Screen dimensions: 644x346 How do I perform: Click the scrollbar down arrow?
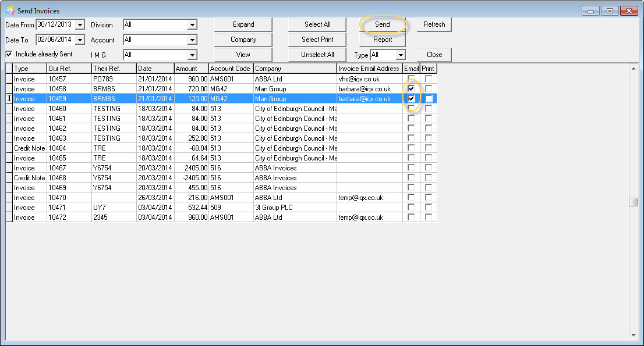pyautogui.click(x=634, y=336)
